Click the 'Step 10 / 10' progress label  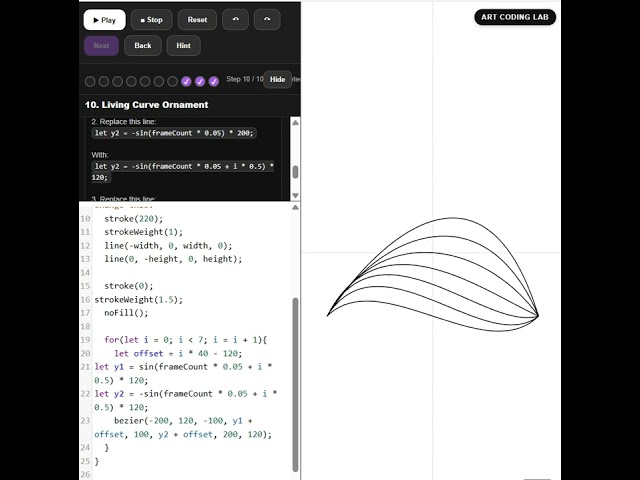[x=245, y=79]
